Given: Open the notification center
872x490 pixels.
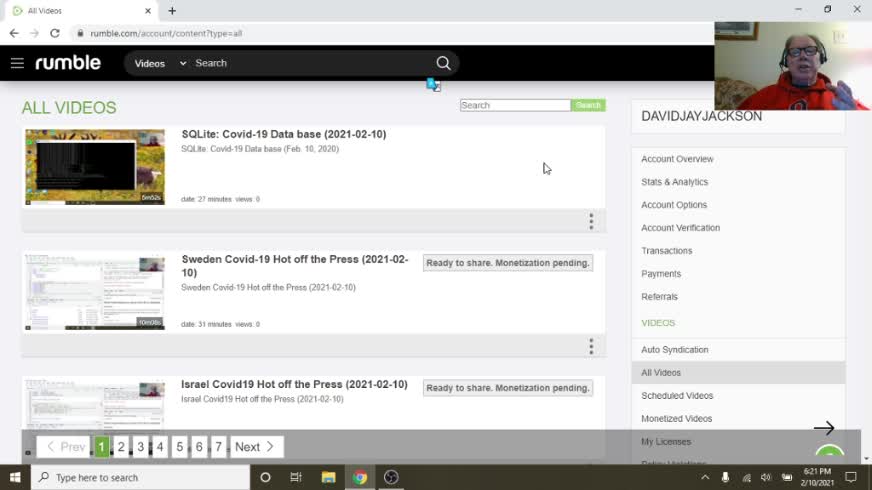Looking at the screenshot, I should 851,477.
